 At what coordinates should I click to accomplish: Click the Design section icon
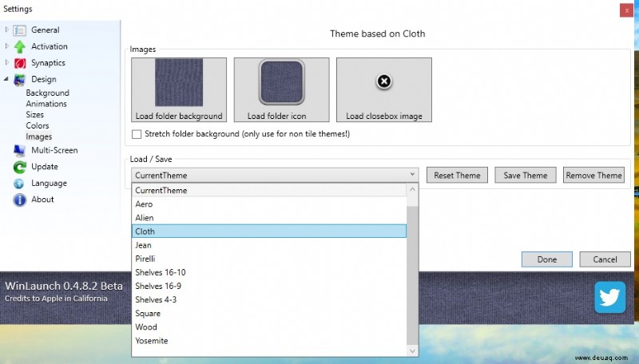click(19, 80)
